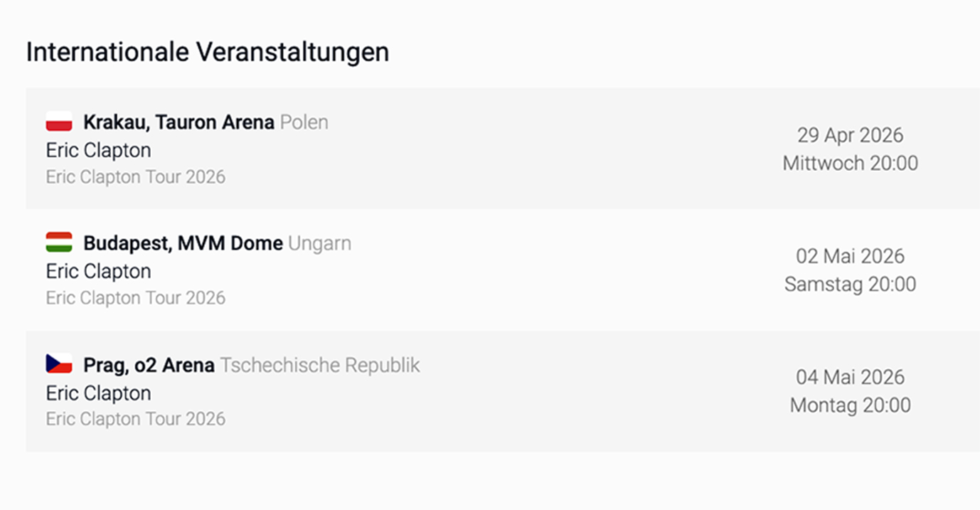Select Eric Clapton in the Prag row
The width and height of the screenshot is (980, 510).
point(99,393)
